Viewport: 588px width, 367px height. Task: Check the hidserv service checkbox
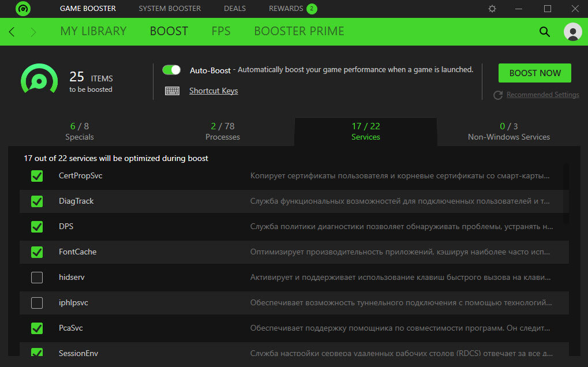tap(37, 278)
